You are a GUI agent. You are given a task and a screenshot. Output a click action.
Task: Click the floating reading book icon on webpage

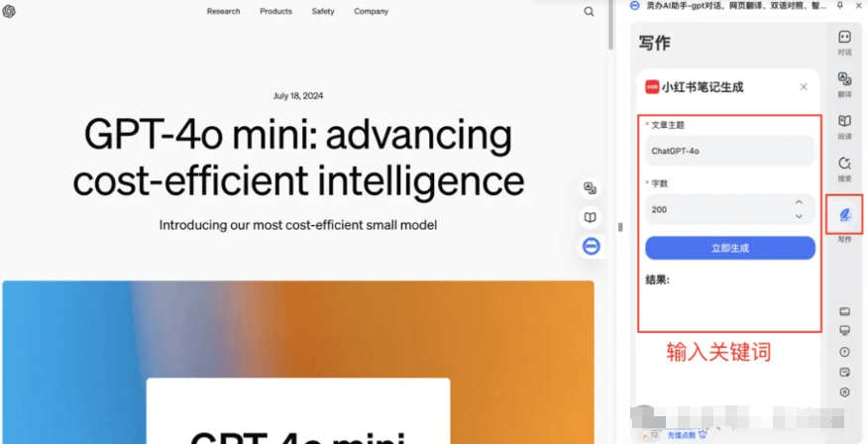(x=591, y=218)
